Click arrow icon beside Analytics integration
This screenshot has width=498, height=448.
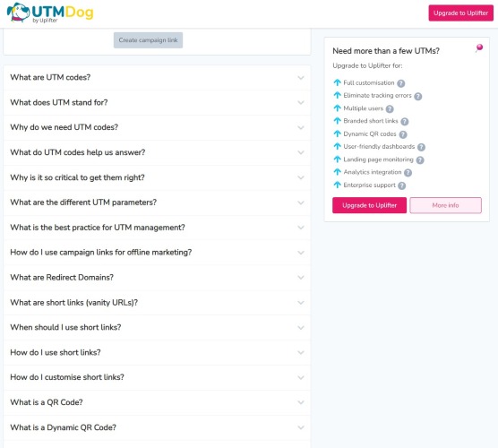[337, 172]
